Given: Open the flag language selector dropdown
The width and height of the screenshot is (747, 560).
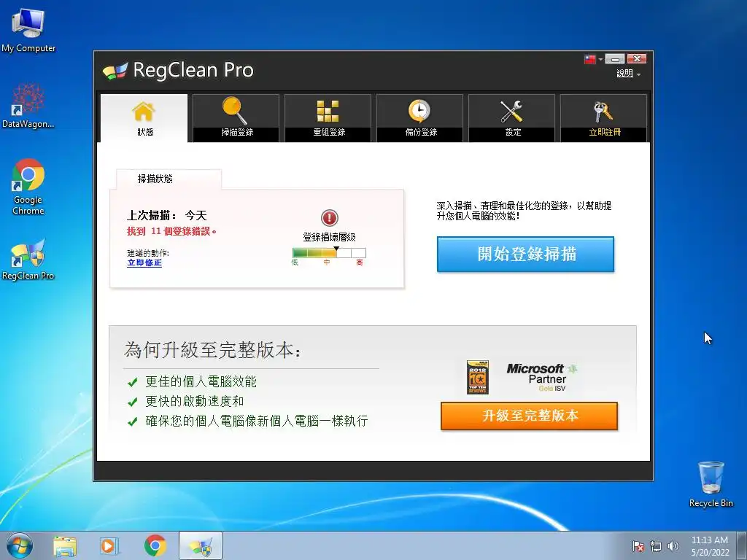Looking at the screenshot, I should point(594,59).
